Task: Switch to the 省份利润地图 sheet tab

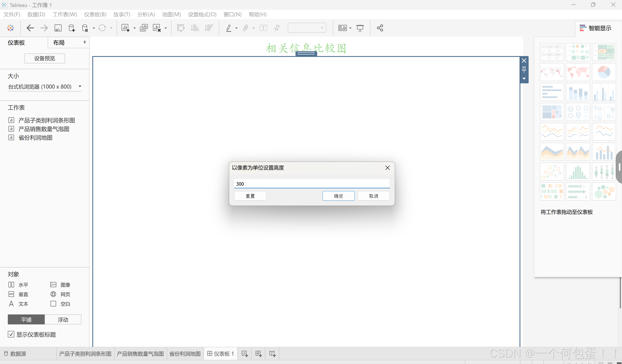Action: pyautogui.click(x=185, y=354)
